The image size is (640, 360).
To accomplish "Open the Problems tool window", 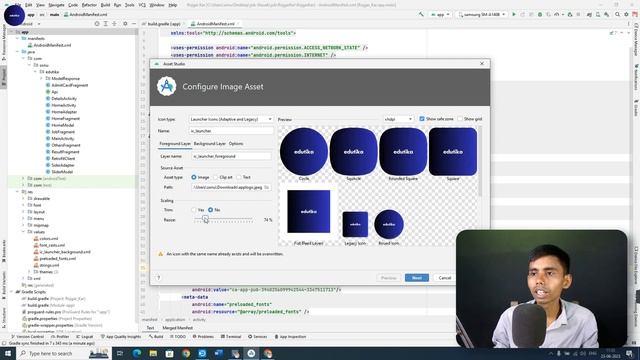I will pyautogui.click(x=203, y=337).
